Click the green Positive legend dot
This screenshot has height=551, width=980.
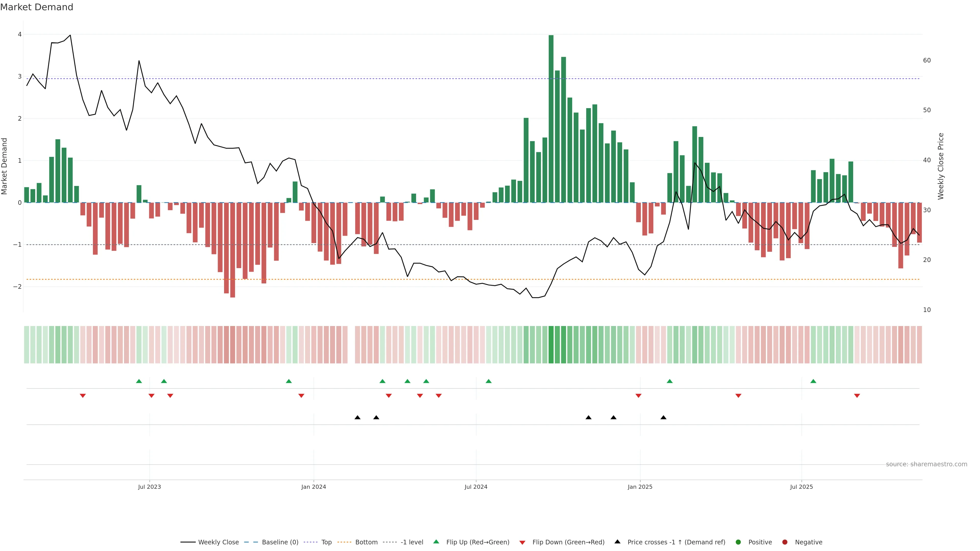[738, 542]
